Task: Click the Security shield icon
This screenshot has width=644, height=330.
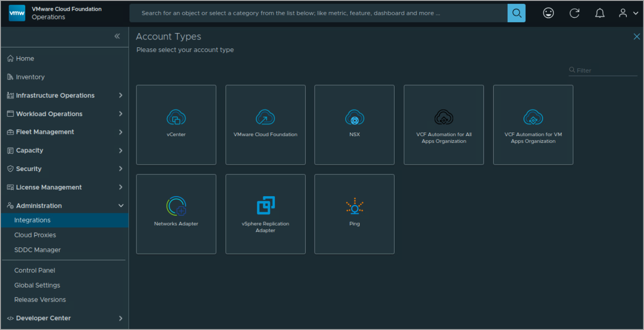Action: point(10,169)
